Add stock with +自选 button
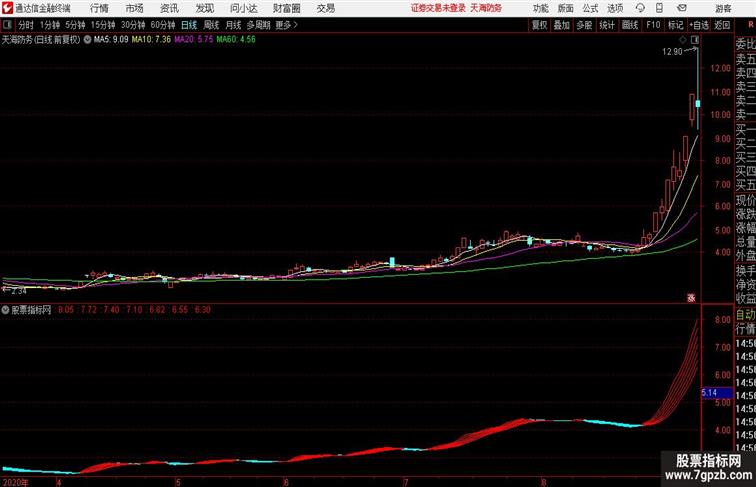The image size is (756, 487). click(x=699, y=25)
